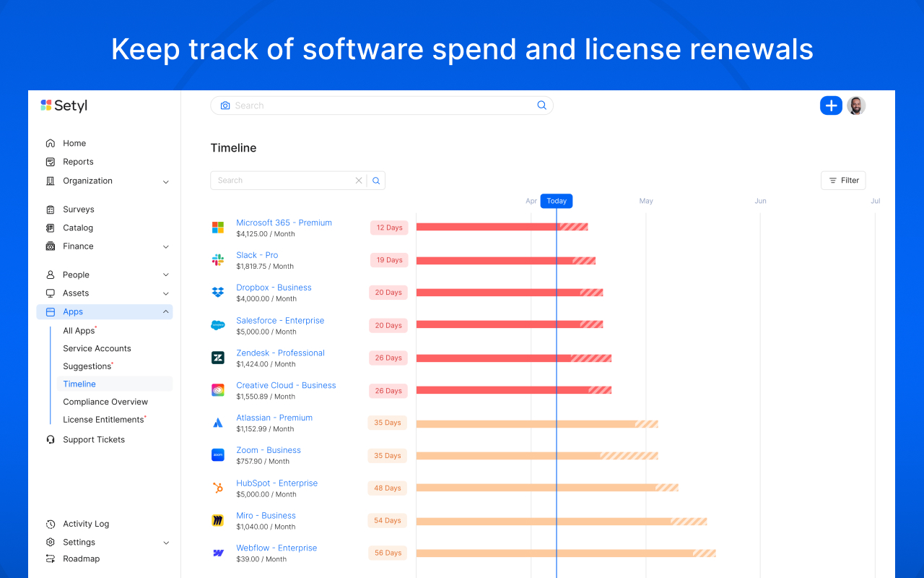
Task: Click the 19 Days badge
Action: coord(389,260)
